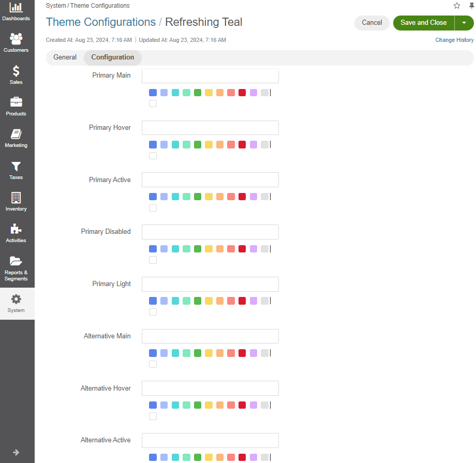Expand the sidebar with the arrow at bottom
Screen dimensions: 476x463
[x=16, y=452]
